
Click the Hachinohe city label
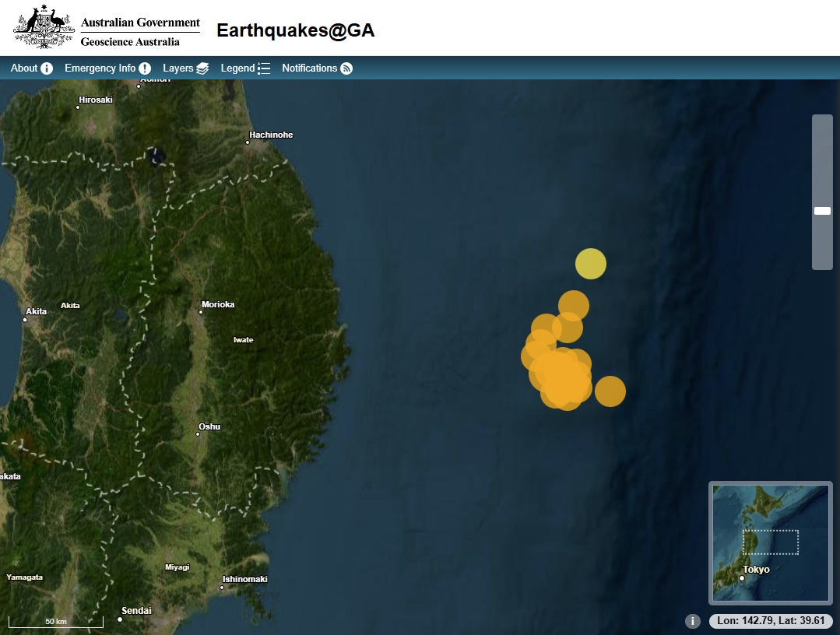click(271, 135)
